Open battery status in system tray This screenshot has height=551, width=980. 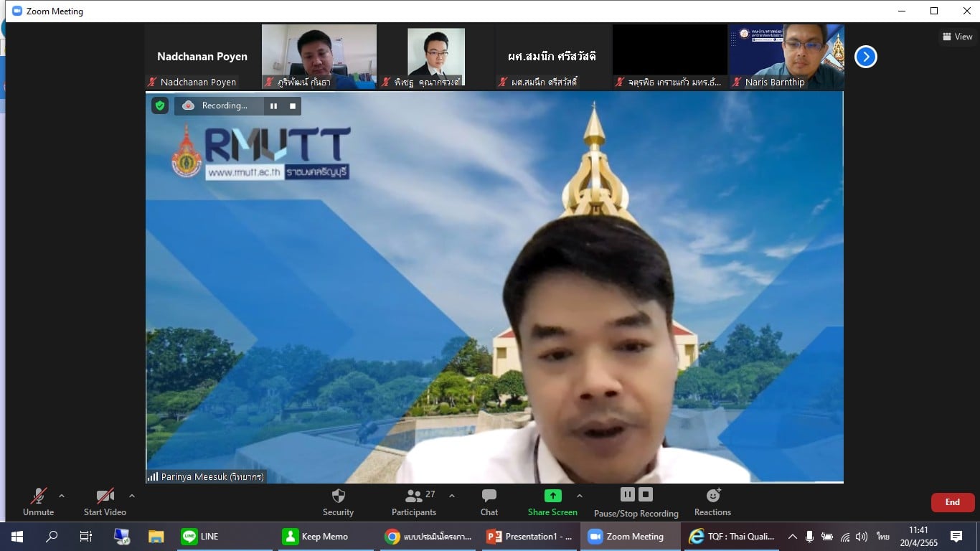827,537
